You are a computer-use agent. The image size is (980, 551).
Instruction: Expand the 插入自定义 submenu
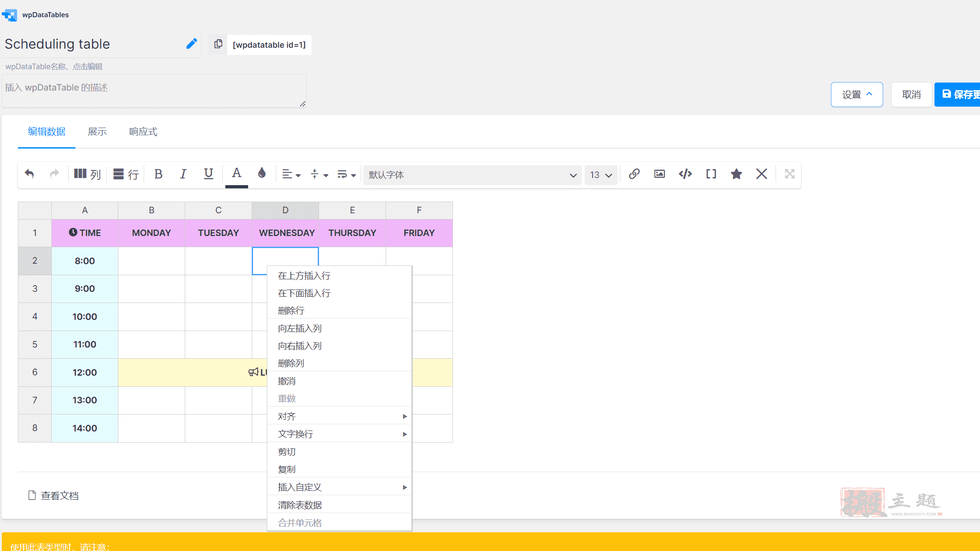[x=339, y=487]
